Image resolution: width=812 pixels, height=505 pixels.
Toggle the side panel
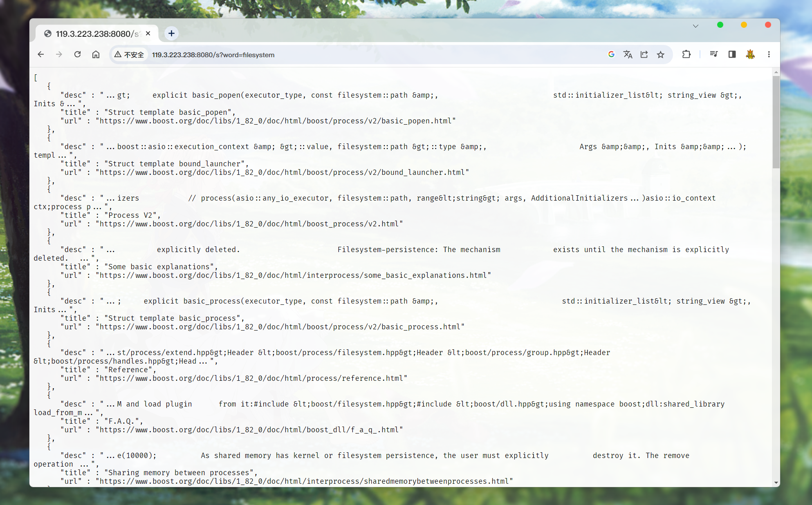732,54
